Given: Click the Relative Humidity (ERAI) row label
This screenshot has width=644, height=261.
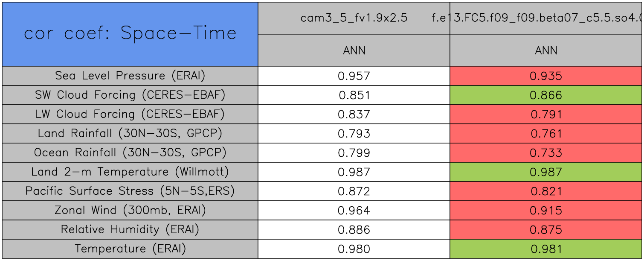Looking at the screenshot, I should click(130, 229).
